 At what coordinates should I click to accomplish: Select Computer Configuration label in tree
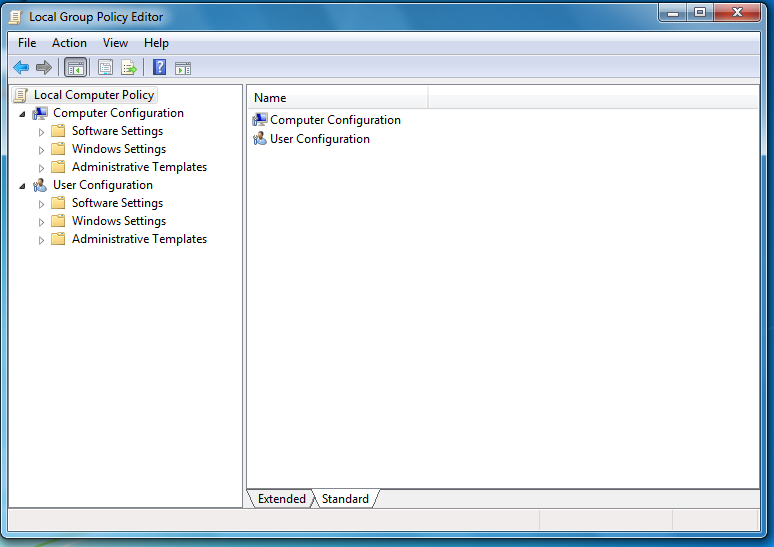click(x=118, y=113)
